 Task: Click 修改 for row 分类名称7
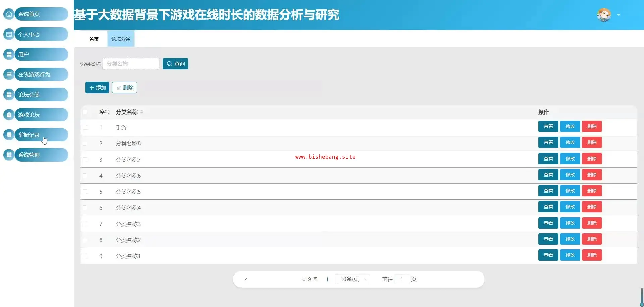[x=570, y=159]
